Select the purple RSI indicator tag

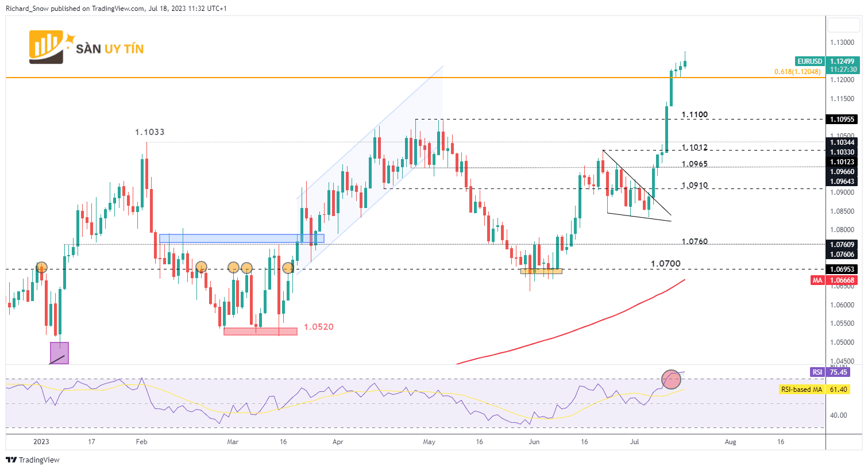click(x=817, y=372)
